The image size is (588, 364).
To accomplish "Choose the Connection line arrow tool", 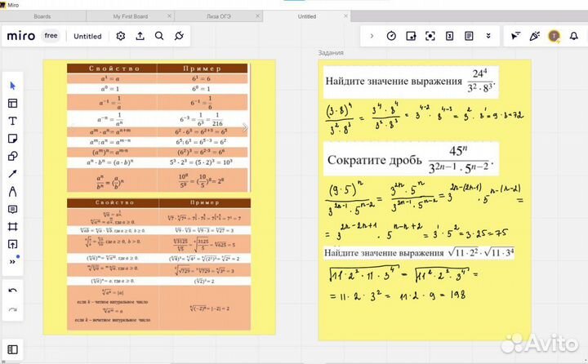I will point(12,174).
